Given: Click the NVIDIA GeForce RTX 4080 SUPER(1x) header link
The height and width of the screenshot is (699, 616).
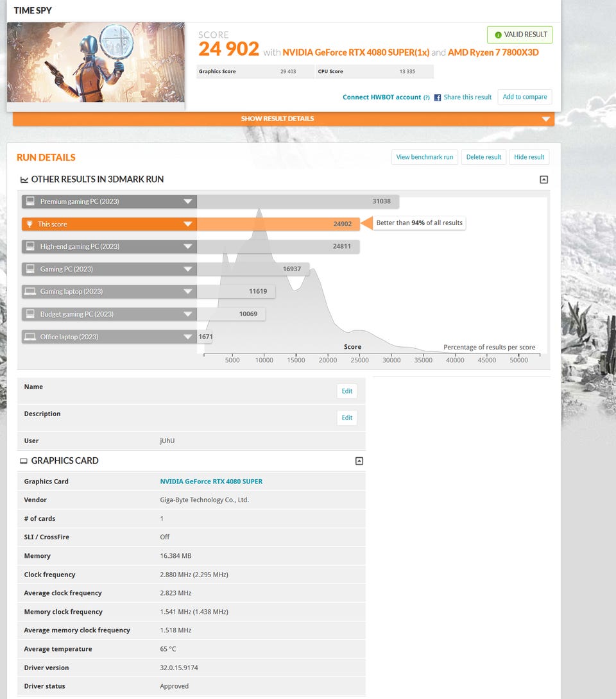Looking at the screenshot, I should coord(356,53).
